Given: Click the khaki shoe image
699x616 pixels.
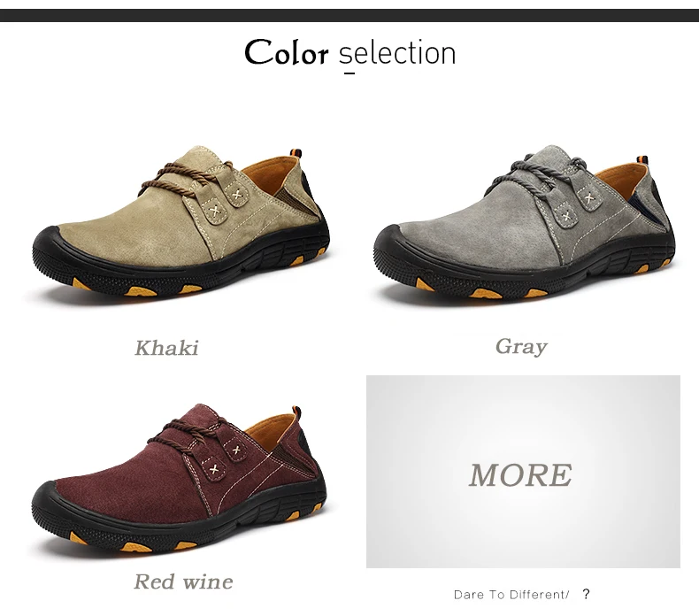Looking at the screenshot, I should click(x=181, y=221).
